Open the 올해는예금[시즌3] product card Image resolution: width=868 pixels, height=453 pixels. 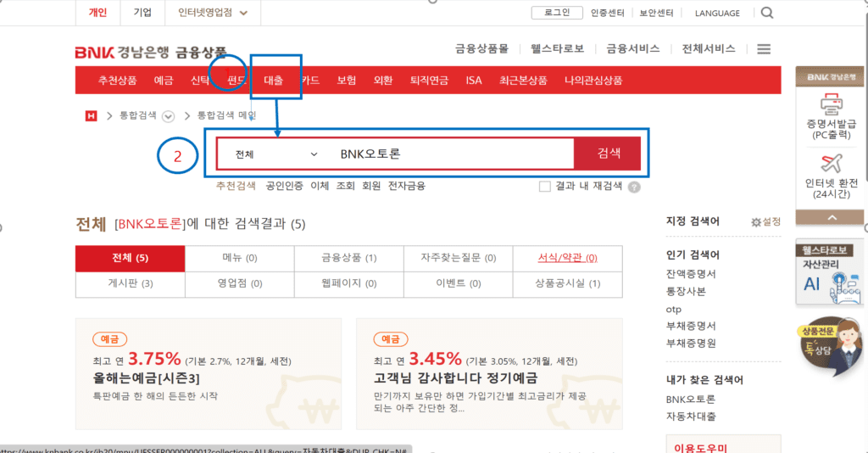click(209, 374)
